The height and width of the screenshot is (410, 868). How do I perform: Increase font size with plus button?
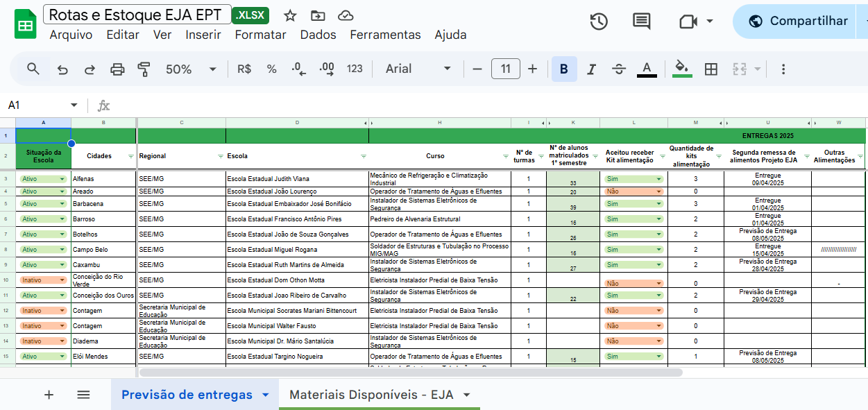click(532, 69)
